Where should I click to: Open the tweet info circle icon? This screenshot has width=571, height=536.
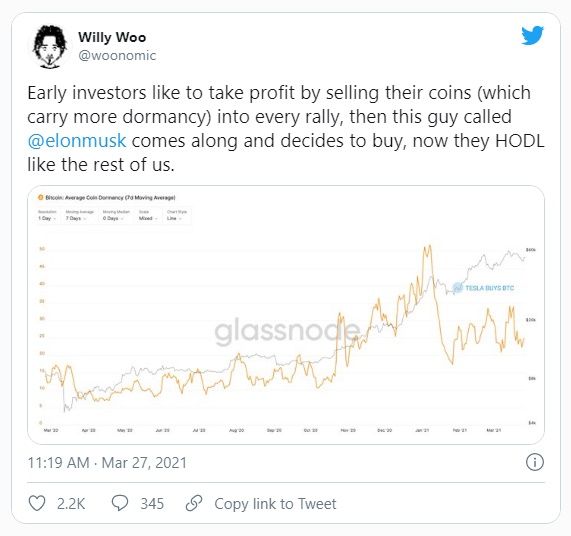point(535,462)
